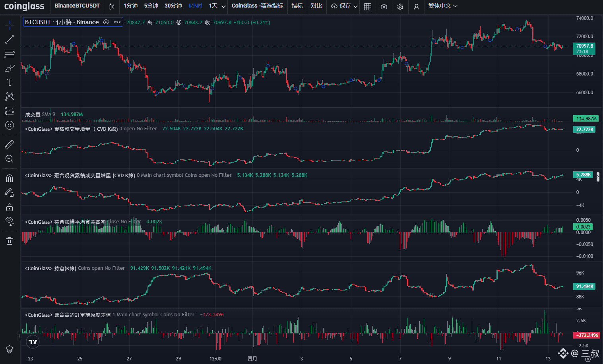Open the pattern drawing tool

10,97
